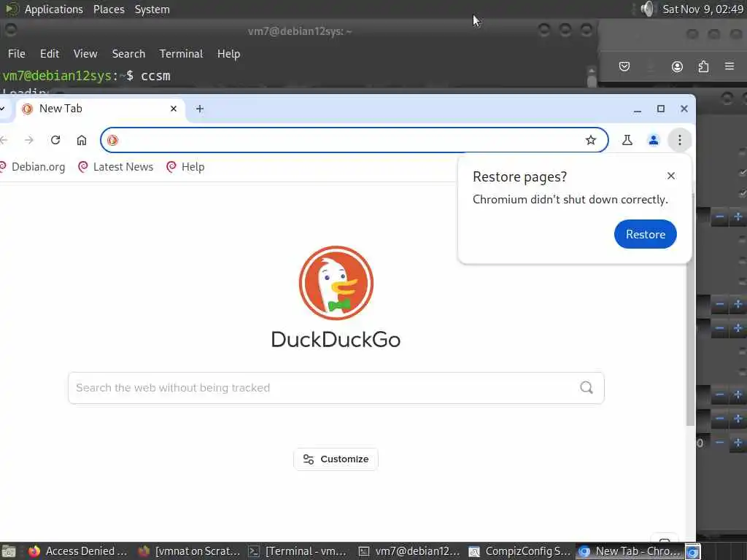This screenshot has height=560, width=747.
Task: Focus the DuckDuckGo search field
Action: point(336,388)
